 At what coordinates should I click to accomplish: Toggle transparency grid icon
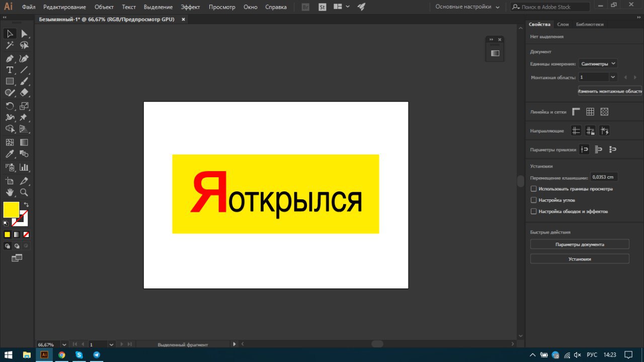tap(604, 112)
